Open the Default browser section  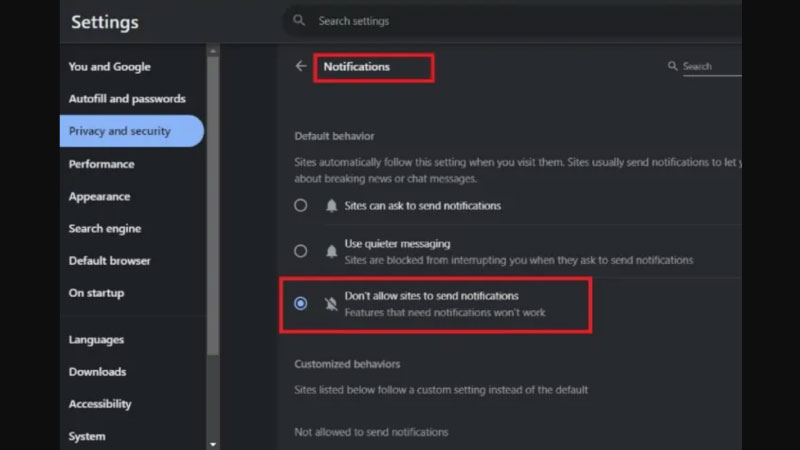point(109,261)
